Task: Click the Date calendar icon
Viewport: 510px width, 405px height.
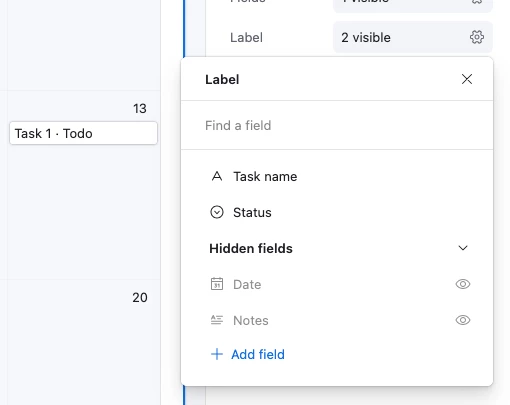Action: pos(217,284)
